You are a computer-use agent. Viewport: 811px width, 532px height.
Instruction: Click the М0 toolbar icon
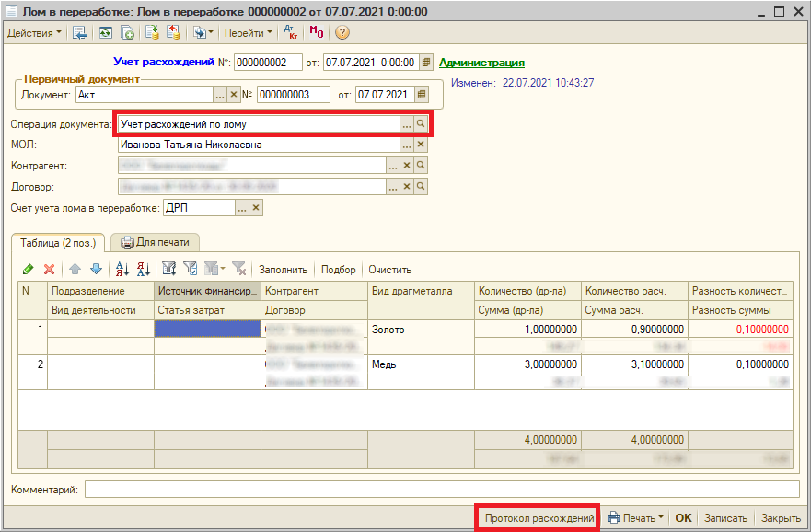point(316,32)
